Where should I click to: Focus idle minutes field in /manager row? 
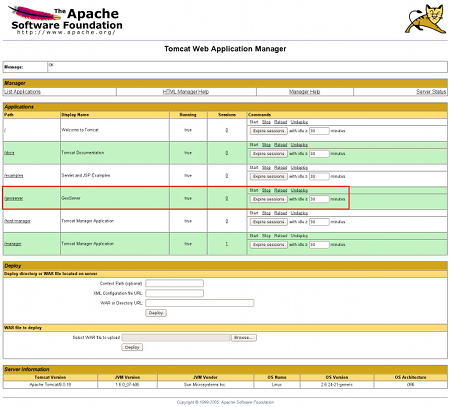tap(319, 245)
